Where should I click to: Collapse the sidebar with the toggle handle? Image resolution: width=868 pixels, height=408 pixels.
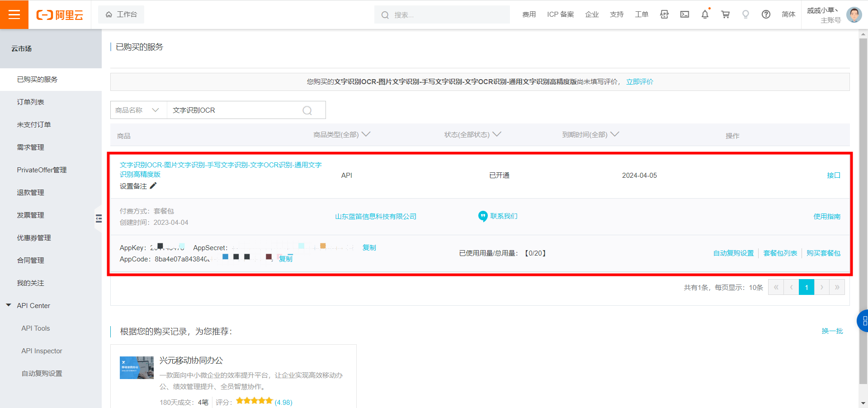(99, 219)
